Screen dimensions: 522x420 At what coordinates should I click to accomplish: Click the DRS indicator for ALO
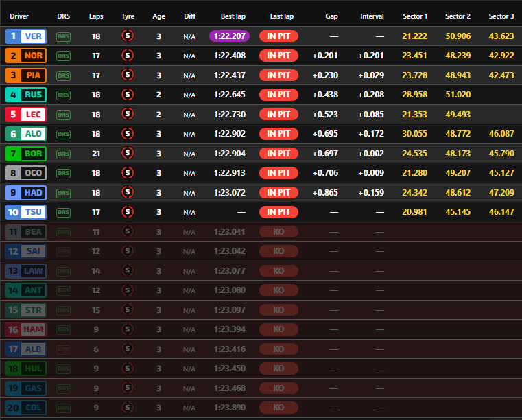pos(63,135)
